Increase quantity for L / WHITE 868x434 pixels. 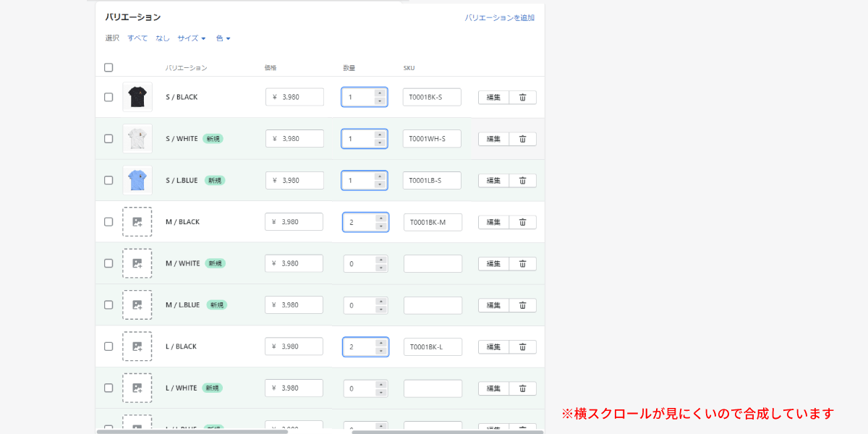point(381,384)
